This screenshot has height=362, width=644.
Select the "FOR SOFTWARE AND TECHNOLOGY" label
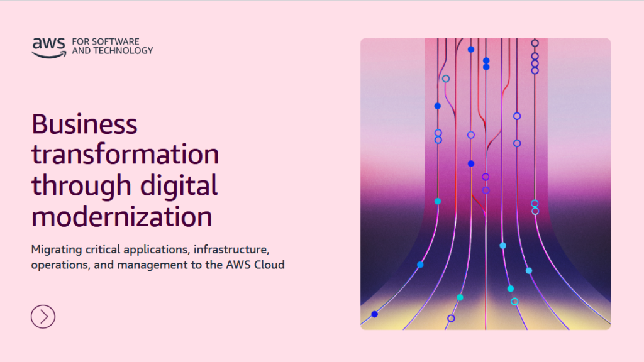point(113,47)
